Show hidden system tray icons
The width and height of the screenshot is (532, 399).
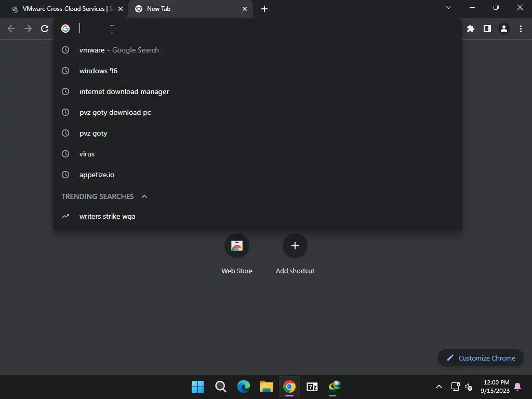point(438,387)
